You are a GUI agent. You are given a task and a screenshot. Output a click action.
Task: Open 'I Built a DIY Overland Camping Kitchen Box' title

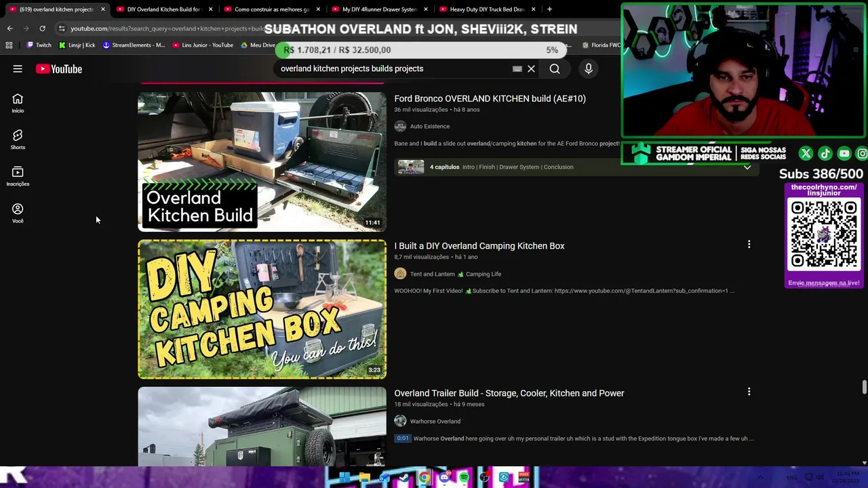pos(479,246)
